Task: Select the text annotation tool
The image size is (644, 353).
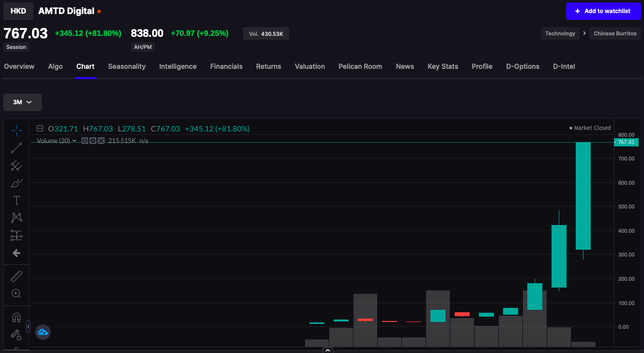Action: 16,200
